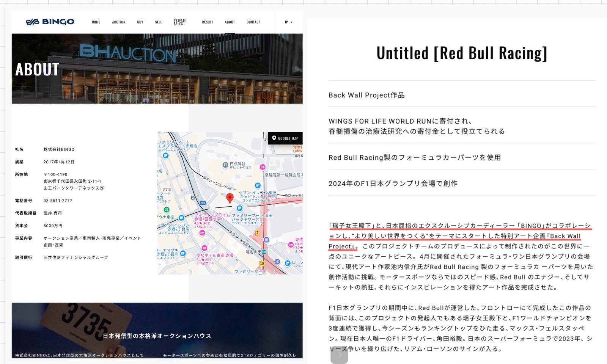Image resolution: width=607 pixels, height=364 pixels.
Task: Click the red map location pin
Action: (230, 198)
